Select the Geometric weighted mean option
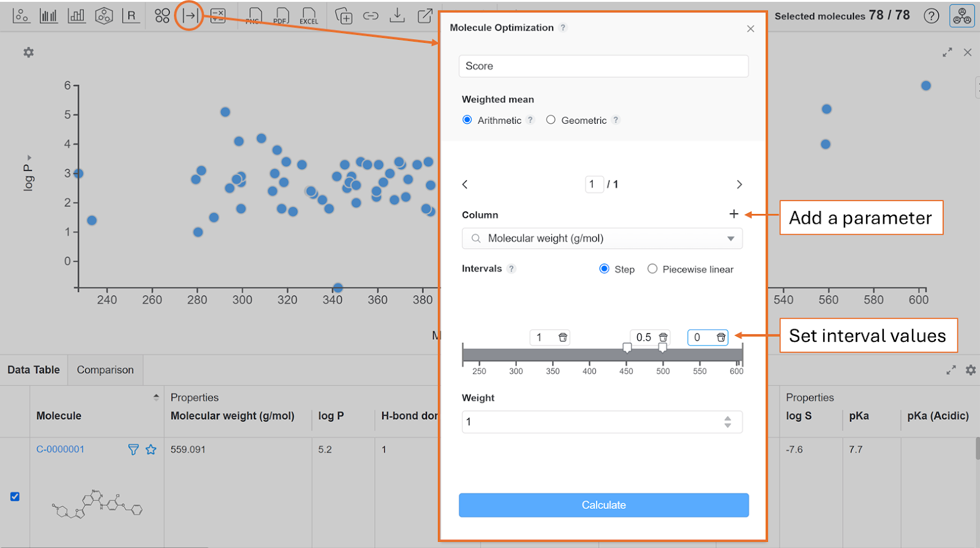The image size is (980, 548). pyautogui.click(x=551, y=120)
